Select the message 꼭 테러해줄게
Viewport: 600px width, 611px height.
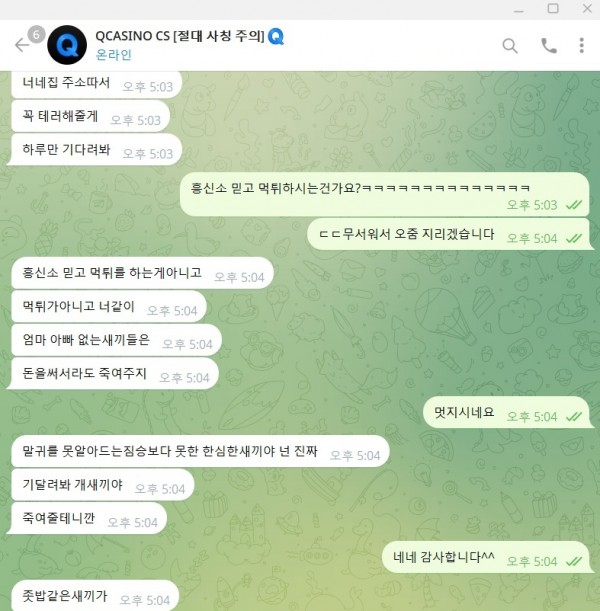90,116
